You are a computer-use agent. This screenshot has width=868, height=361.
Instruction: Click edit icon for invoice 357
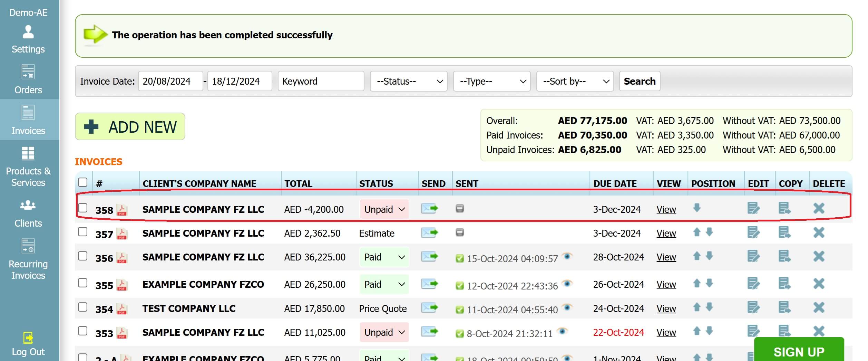pos(753,232)
